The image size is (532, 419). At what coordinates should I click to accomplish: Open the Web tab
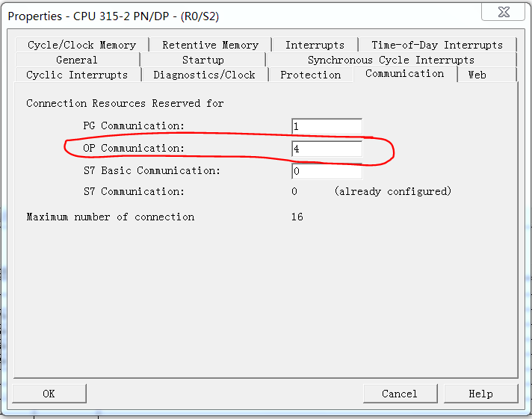pos(477,75)
